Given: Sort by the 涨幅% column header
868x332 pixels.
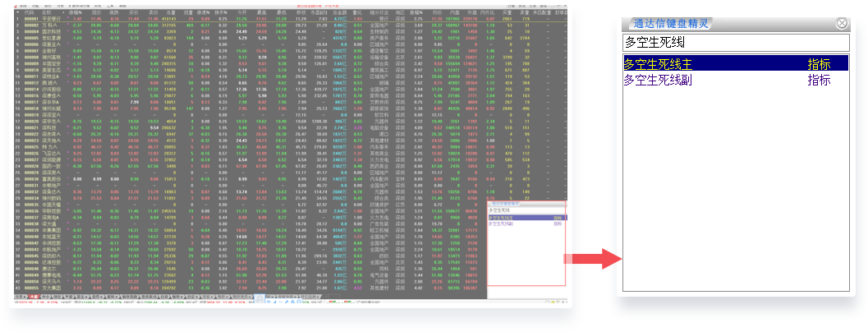Looking at the screenshot, I should tap(76, 14).
